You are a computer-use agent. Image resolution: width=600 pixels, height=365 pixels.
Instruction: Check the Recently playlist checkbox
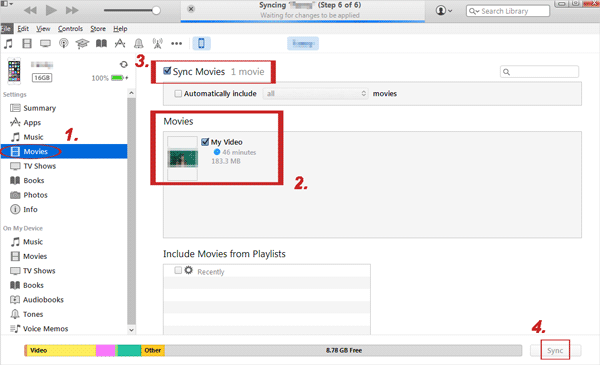[x=178, y=270]
